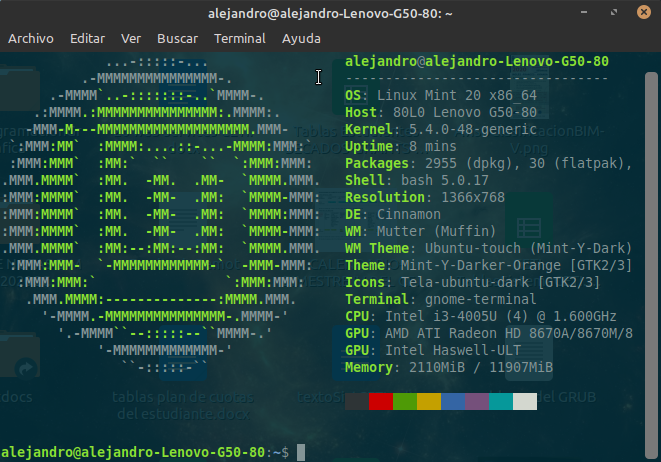Click the Kernel value '5.4.0-48-generic'
Image resolution: width=661 pixels, height=462 pixels.
pyautogui.click(x=473, y=129)
